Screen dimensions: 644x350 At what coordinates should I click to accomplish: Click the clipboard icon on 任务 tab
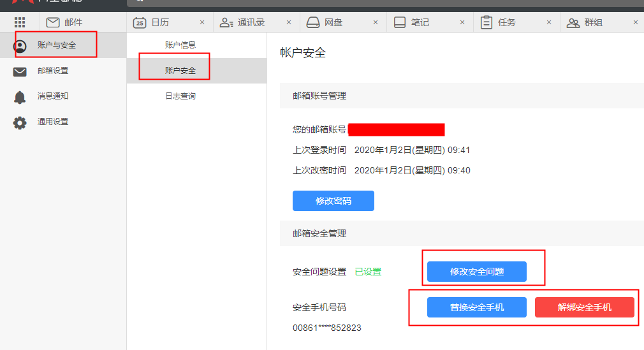[x=487, y=22]
